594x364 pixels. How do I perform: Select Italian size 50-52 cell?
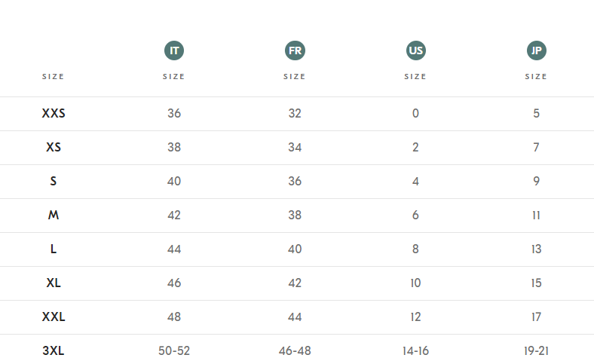(174, 351)
